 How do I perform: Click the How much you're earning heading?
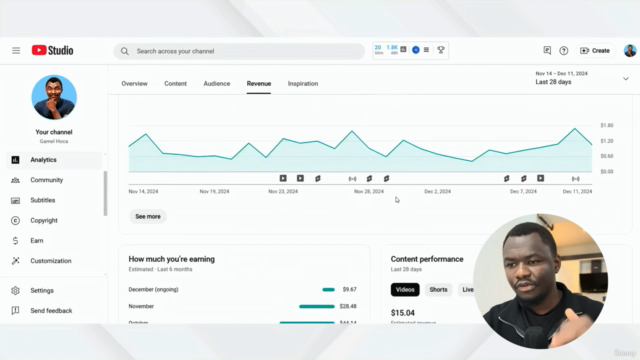(x=171, y=259)
